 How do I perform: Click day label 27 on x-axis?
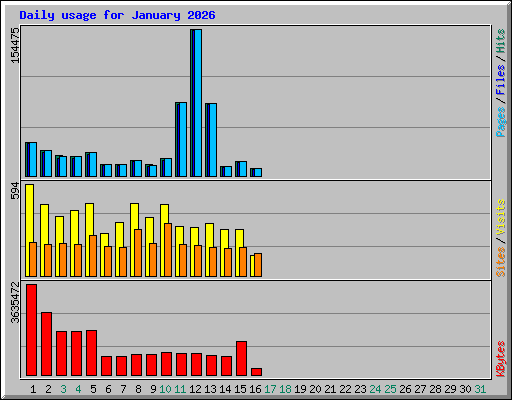[x=420, y=389]
